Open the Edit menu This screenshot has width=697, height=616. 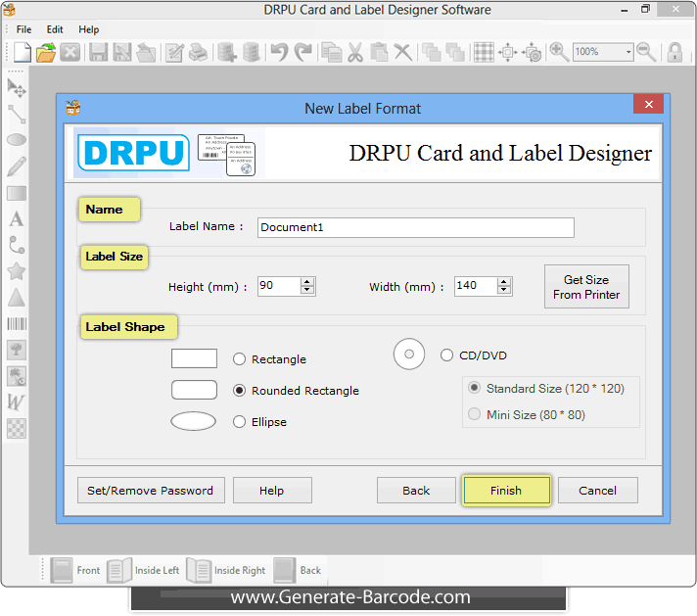(55, 29)
